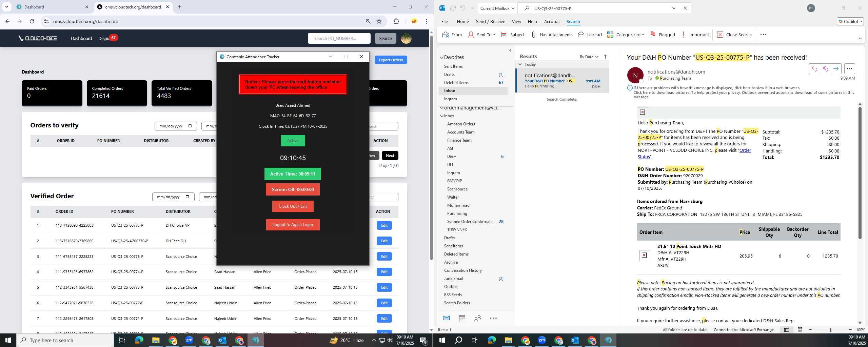Click Clock Out / Exit button
The height and width of the screenshot is (347, 868).
coord(293,206)
